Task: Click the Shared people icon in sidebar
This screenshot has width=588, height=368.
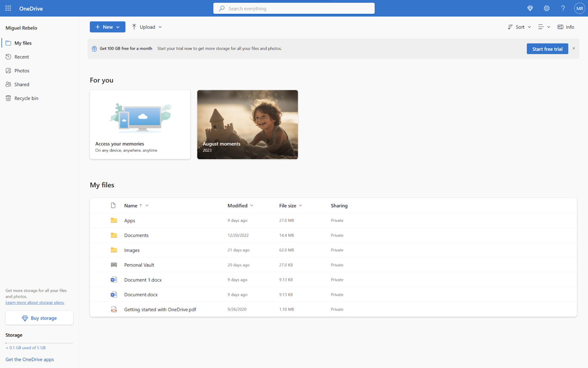Action: pyautogui.click(x=8, y=85)
